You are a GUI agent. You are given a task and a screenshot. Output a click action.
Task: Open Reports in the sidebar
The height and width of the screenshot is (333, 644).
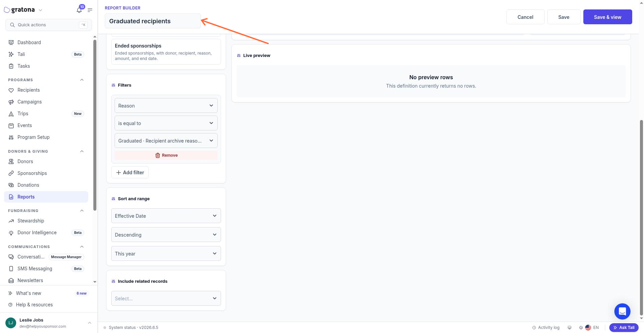pyautogui.click(x=46, y=197)
